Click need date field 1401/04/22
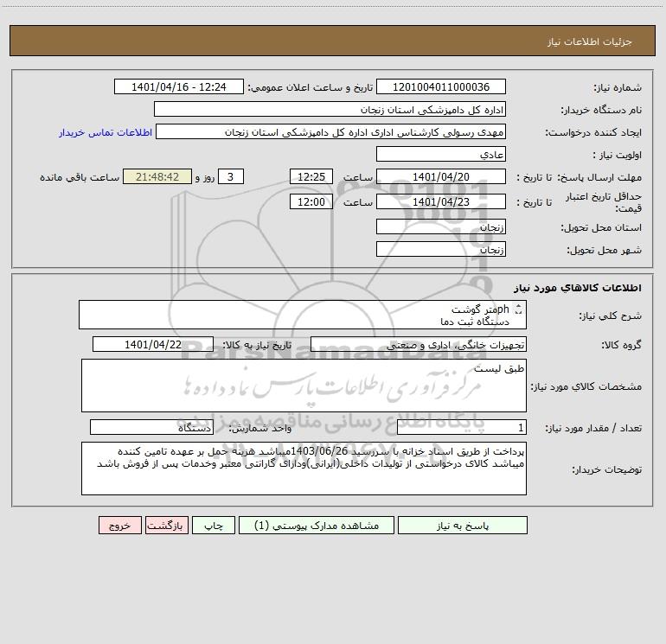The width and height of the screenshot is (666, 644). click(x=153, y=344)
